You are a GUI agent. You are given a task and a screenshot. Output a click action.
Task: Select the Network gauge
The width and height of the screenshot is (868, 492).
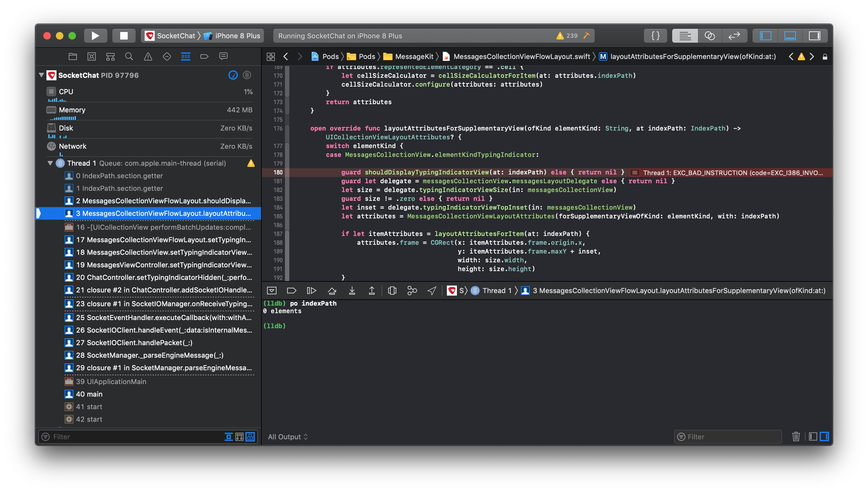point(149,148)
